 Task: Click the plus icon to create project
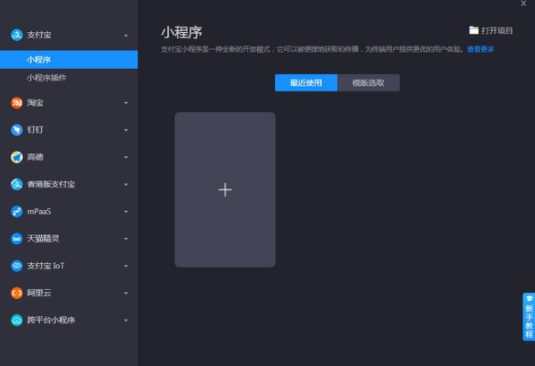click(225, 190)
